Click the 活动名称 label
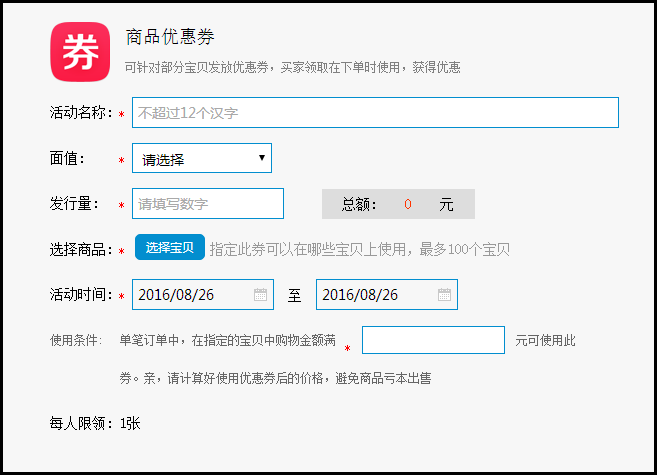Viewport: 657px width, 475px height. pos(81,113)
